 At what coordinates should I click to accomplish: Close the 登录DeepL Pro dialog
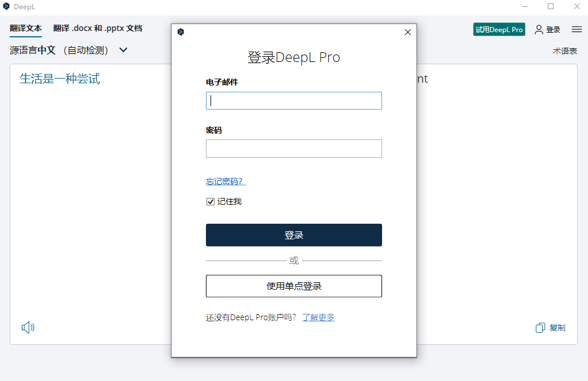(408, 32)
